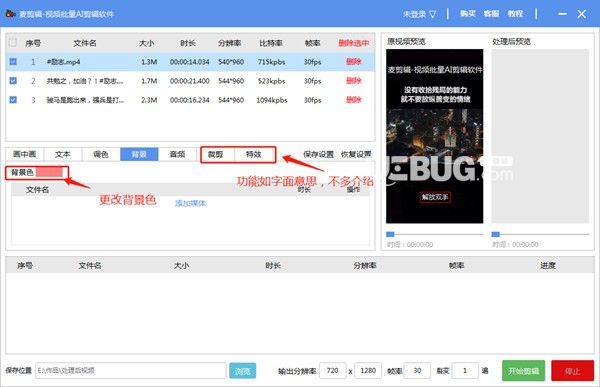Switch to the 画中画 tab

24,154
